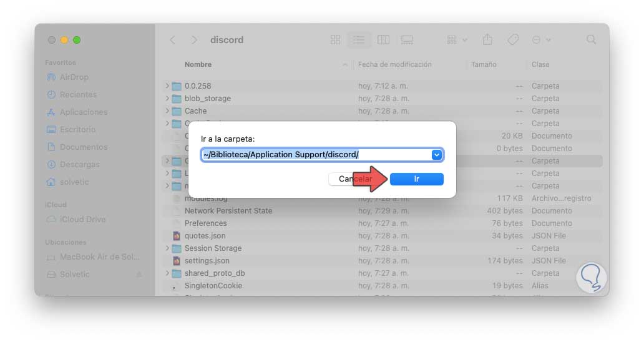
Task: Click the discord window title
Action: 227,40
